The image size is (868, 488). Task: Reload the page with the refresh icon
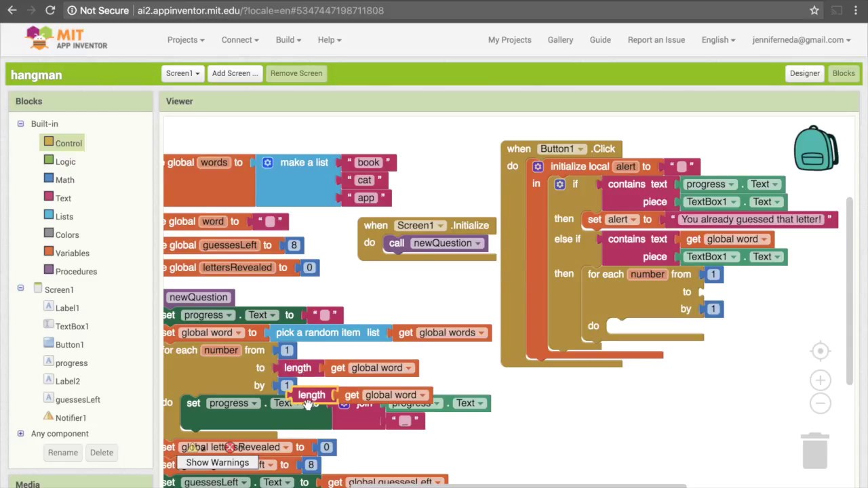click(50, 10)
